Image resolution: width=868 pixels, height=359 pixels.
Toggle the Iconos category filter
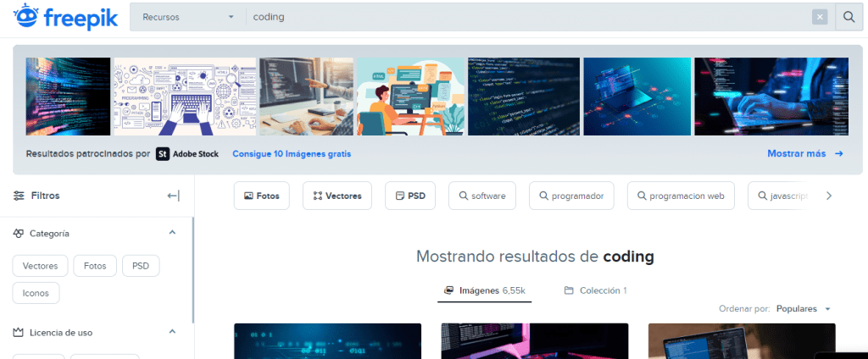click(36, 293)
